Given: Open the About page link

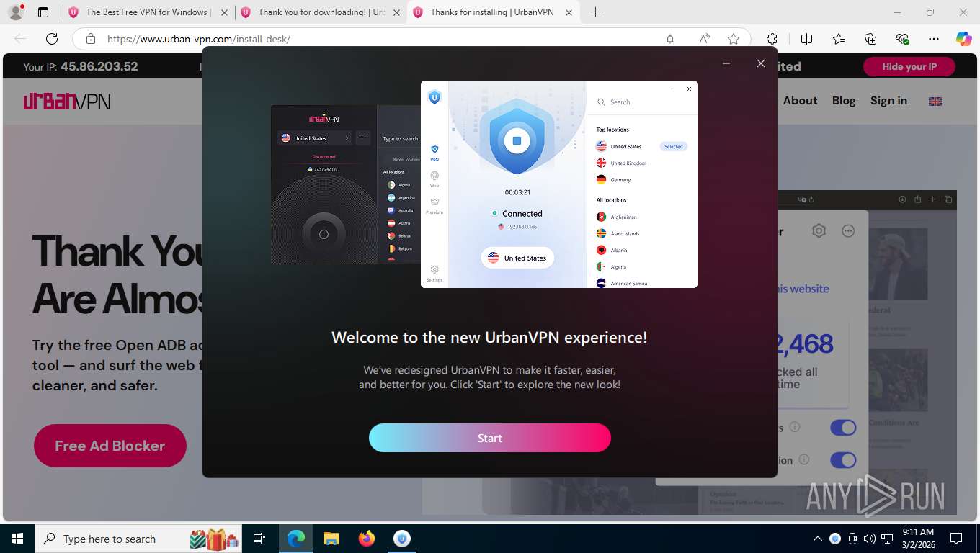Looking at the screenshot, I should point(800,101).
